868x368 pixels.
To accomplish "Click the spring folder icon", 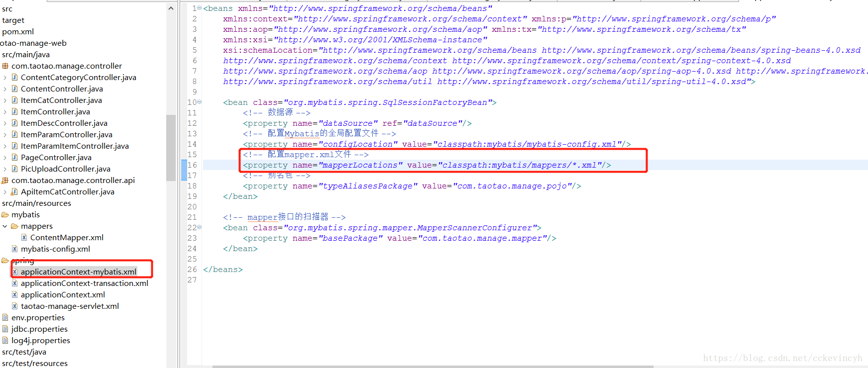I will pyautogui.click(x=5, y=260).
